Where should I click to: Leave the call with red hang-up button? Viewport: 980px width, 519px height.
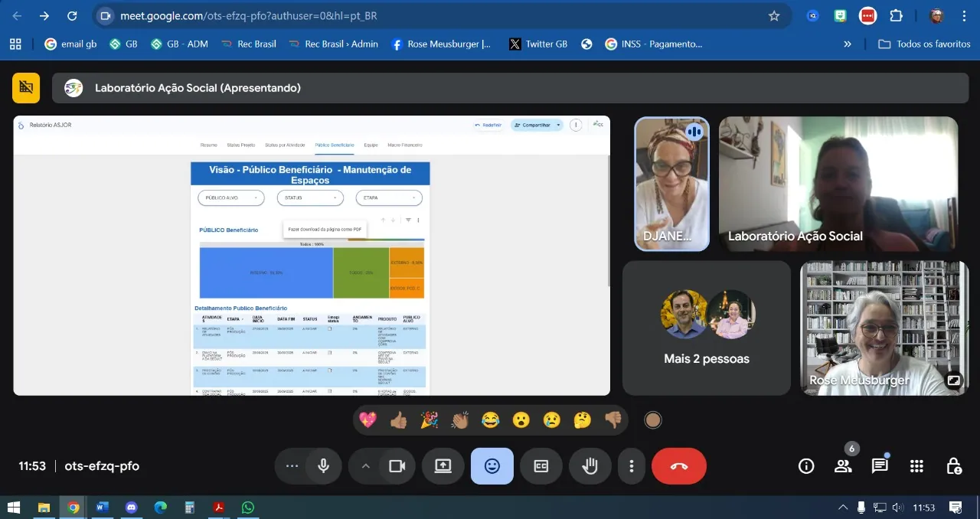click(x=678, y=466)
